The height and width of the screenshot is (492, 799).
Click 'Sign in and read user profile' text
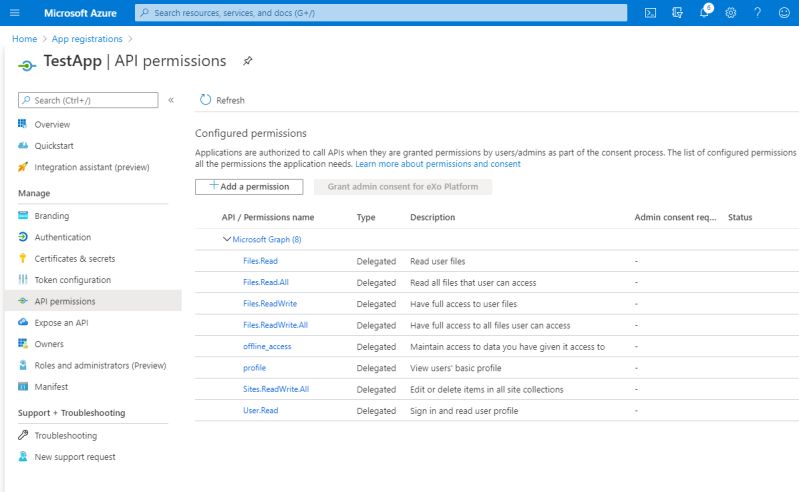pos(464,411)
